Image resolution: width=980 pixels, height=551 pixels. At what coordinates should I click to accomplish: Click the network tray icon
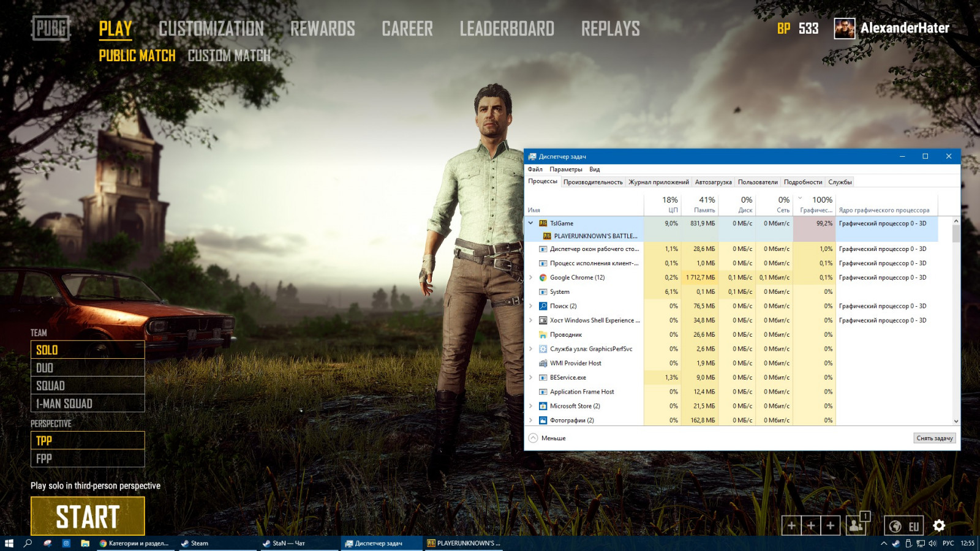coord(920,543)
